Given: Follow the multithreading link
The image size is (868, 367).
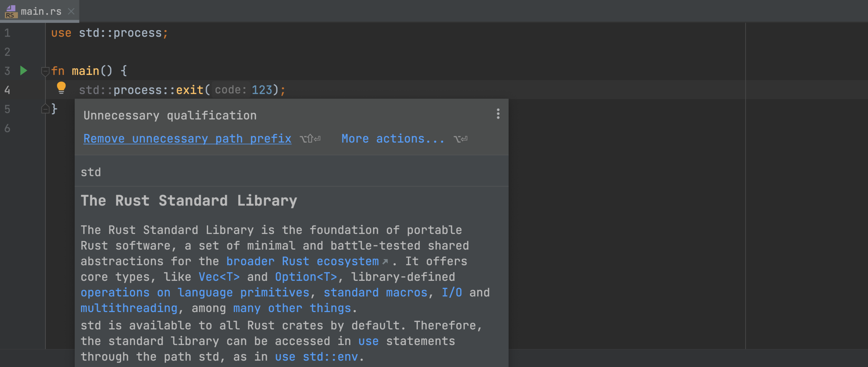Looking at the screenshot, I should point(129,308).
